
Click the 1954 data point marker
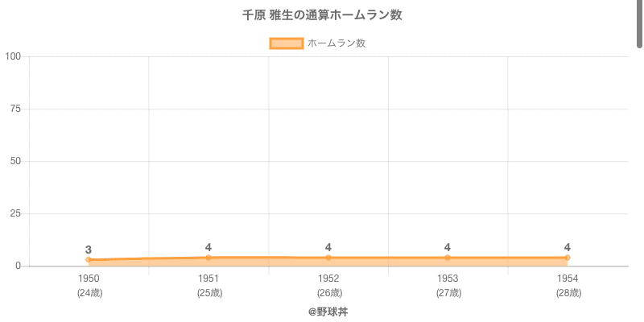pyautogui.click(x=568, y=258)
